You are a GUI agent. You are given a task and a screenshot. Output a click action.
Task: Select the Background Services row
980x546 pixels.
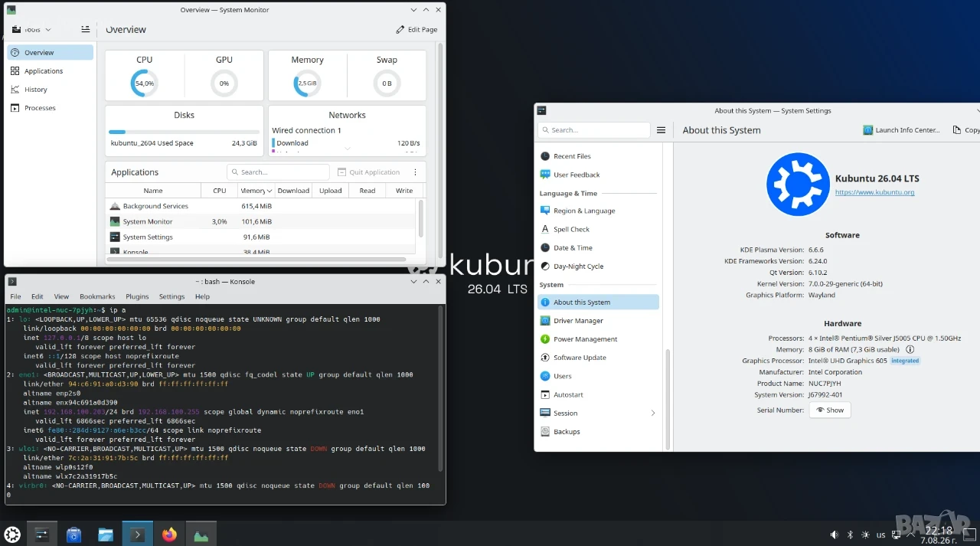[x=260, y=206]
